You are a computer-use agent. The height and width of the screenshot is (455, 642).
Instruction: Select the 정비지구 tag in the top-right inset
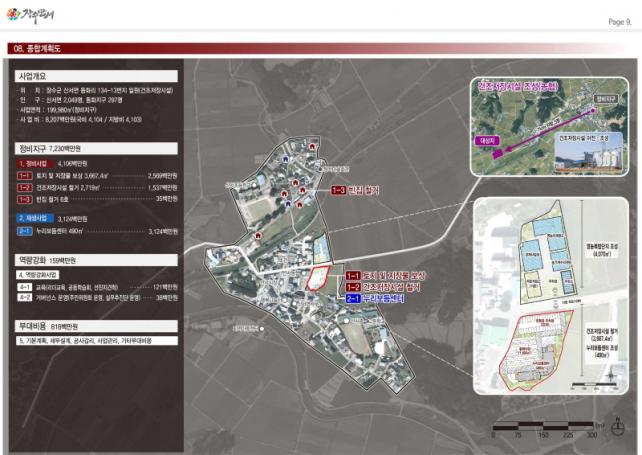pos(606,99)
